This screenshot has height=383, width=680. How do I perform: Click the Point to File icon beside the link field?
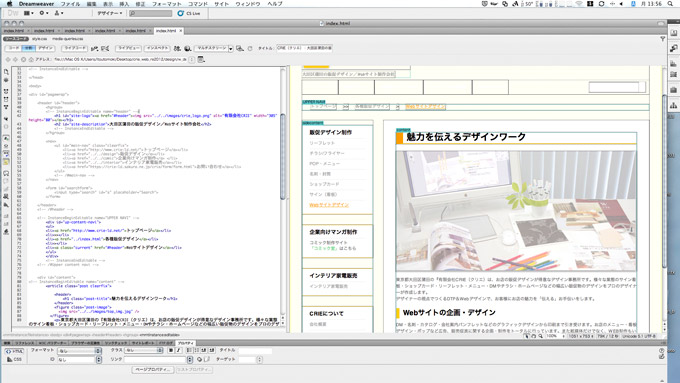[x=199, y=360]
